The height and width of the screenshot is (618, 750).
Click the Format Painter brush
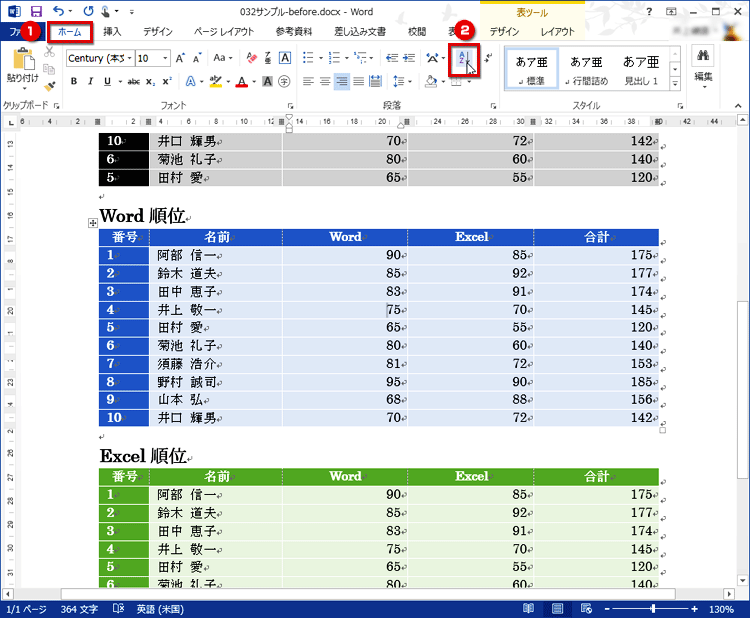pos(49,87)
